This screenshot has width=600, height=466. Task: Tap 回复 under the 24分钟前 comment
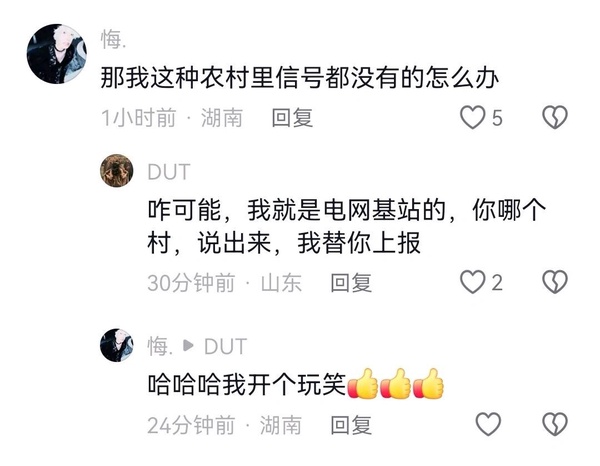coord(351,425)
